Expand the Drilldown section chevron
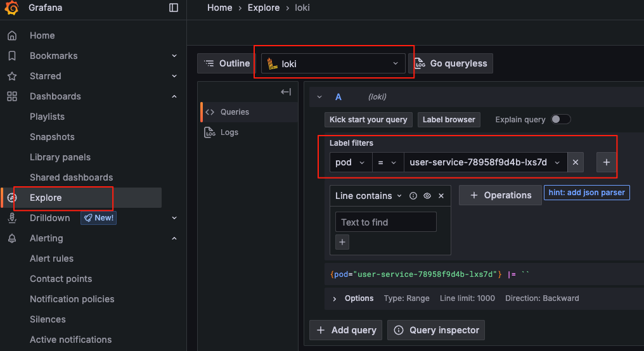This screenshot has height=351, width=644. (174, 218)
